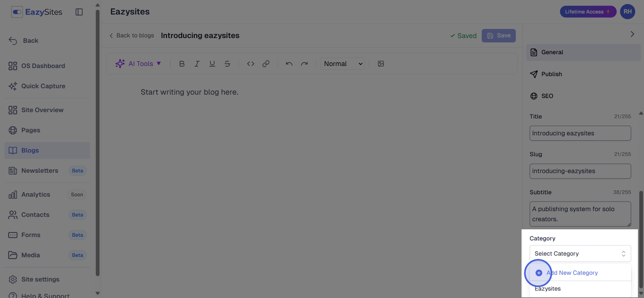Open the RH profile avatar

point(627,12)
